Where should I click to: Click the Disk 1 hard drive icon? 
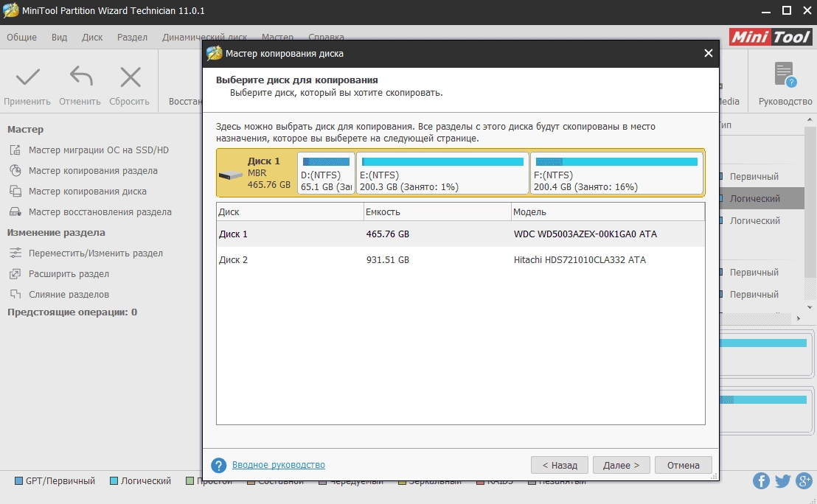(231, 175)
